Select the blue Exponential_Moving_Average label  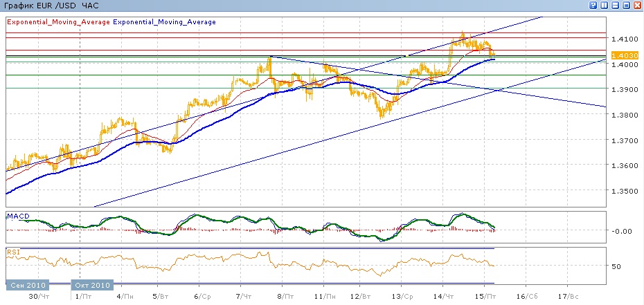point(164,22)
